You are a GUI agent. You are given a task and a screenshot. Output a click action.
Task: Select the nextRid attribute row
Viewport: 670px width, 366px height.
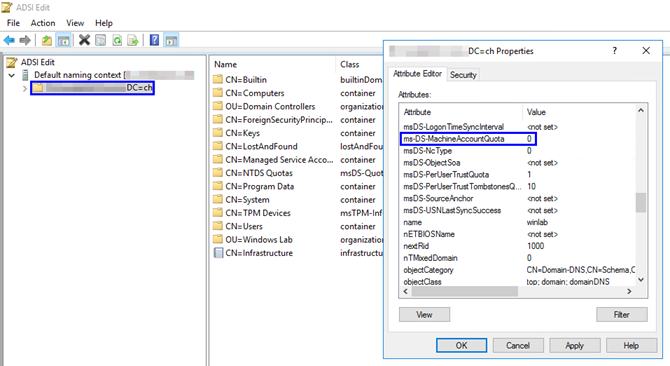click(x=517, y=246)
